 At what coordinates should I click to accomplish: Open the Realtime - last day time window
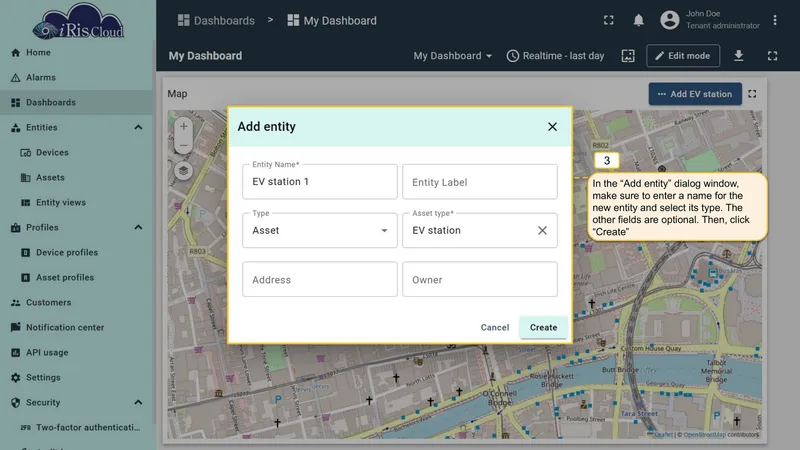(555, 56)
